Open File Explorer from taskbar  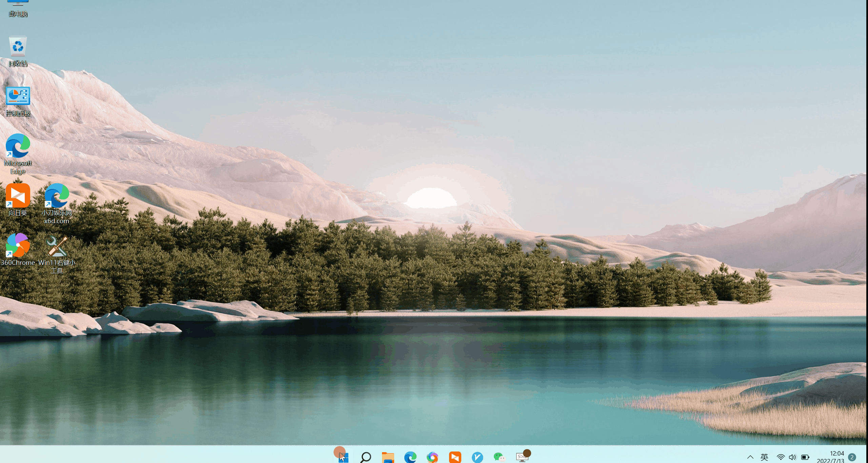(x=388, y=457)
